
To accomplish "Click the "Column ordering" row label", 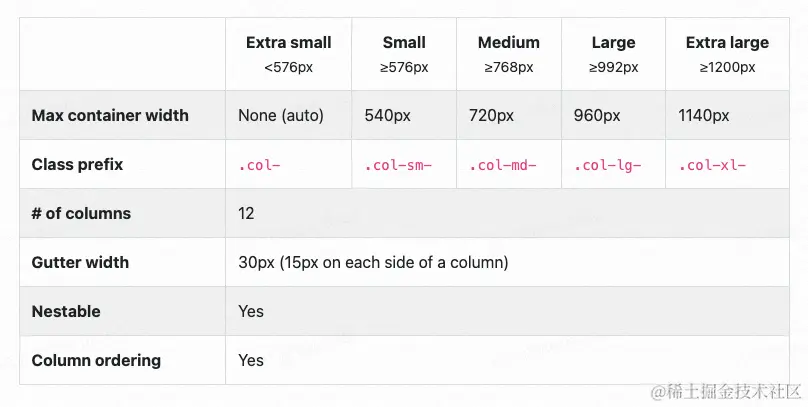I will click(x=96, y=360).
